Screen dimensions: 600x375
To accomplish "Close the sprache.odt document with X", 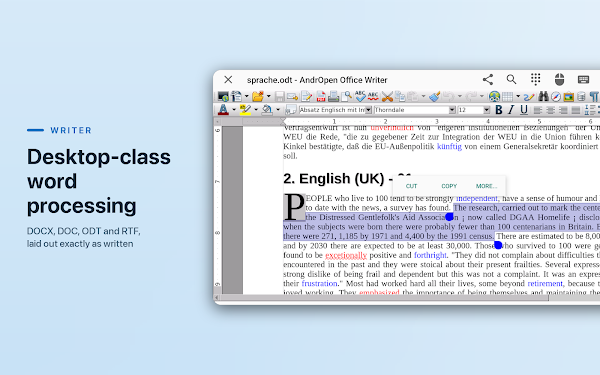I will click(x=228, y=80).
